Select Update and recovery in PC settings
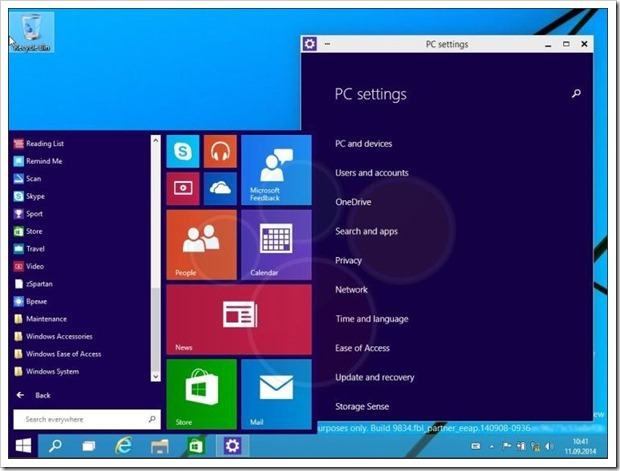 pyautogui.click(x=374, y=377)
